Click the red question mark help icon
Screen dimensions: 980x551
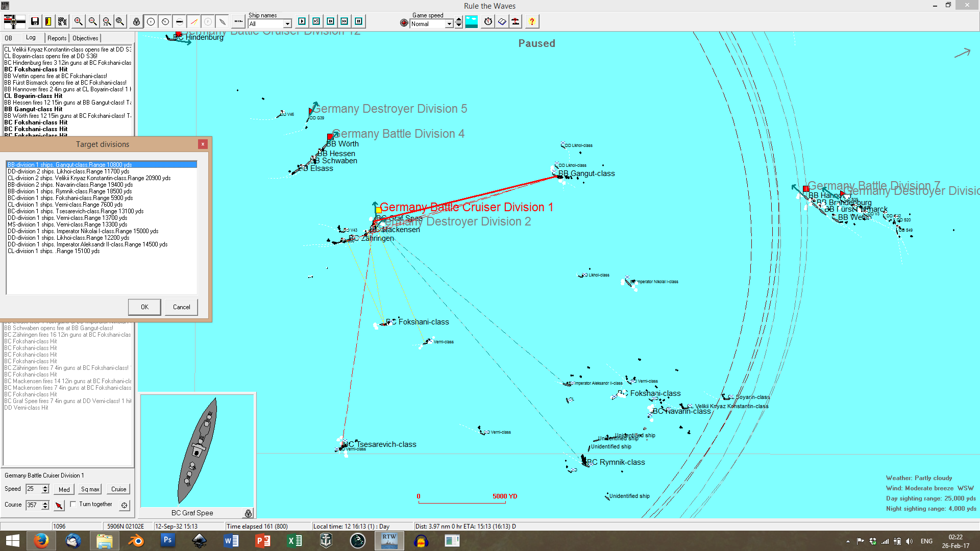pyautogui.click(x=532, y=21)
